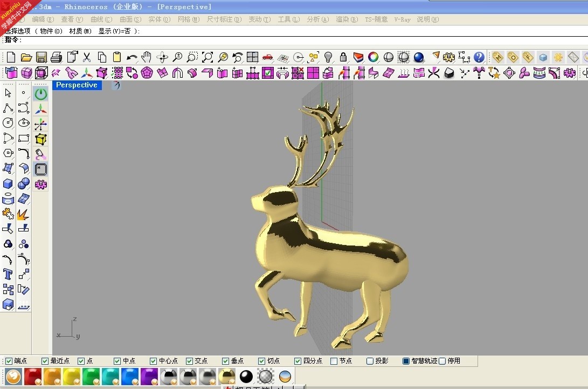
Task: Toggle the 中点 snap checkbox
Action: (x=117, y=361)
